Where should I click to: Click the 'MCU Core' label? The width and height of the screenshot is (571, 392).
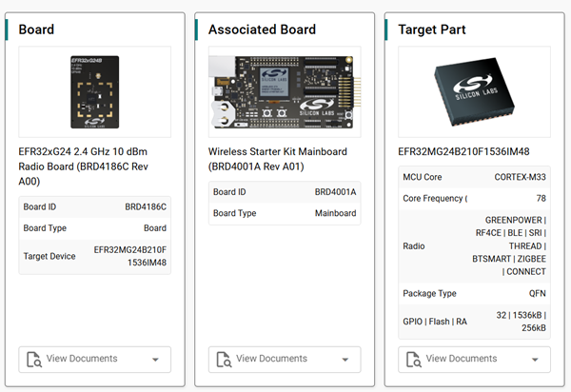(x=422, y=177)
